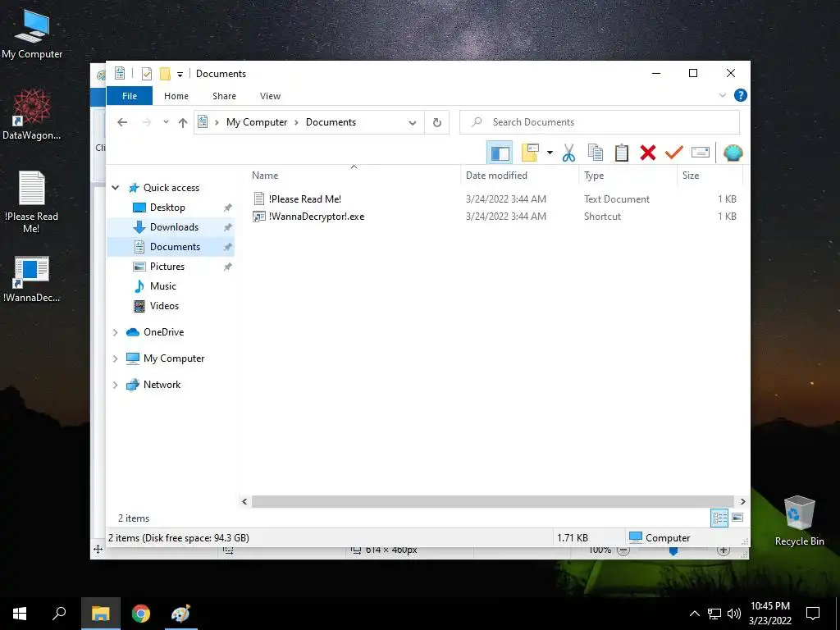The image size is (840, 630).
Task: Go back with the Back arrow
Action: point(122,122)
